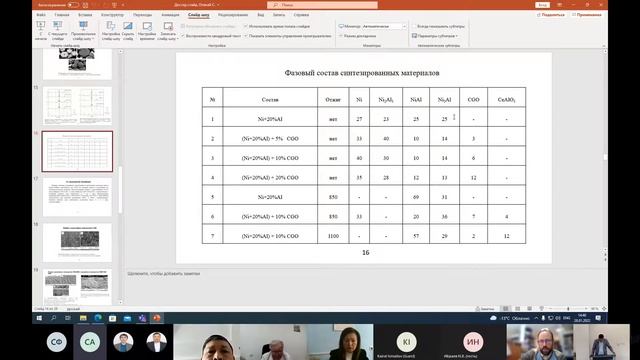
Task: Click Notes button in status bar
Action: point(485,309)
